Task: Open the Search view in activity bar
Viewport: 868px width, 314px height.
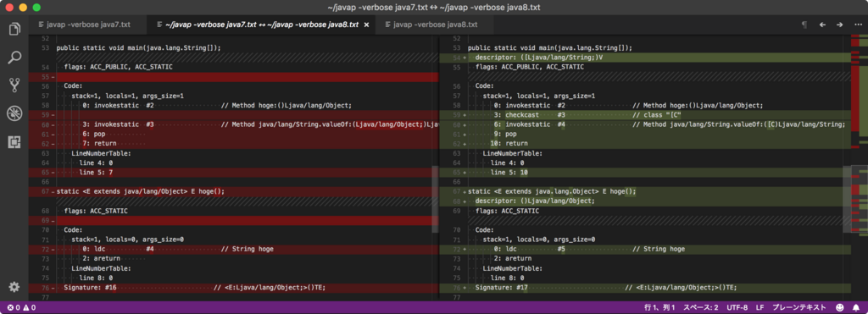Action: click(x=14, y=57)
